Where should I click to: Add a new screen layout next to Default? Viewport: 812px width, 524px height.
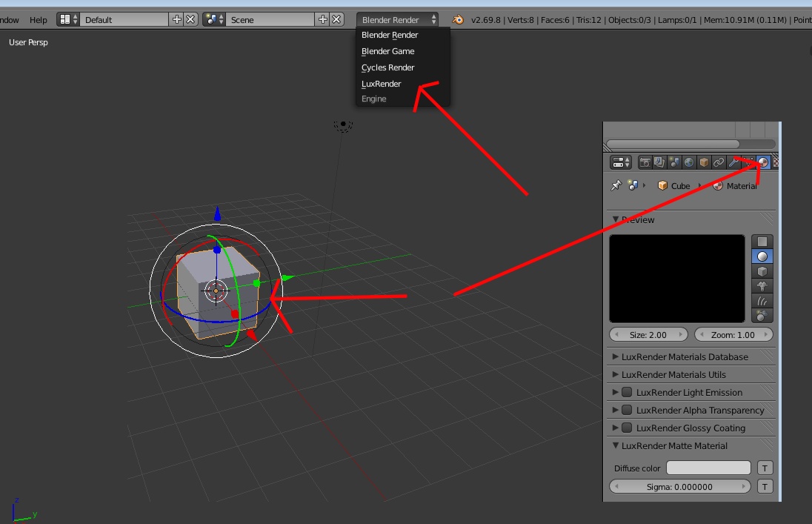coord(177,20)
